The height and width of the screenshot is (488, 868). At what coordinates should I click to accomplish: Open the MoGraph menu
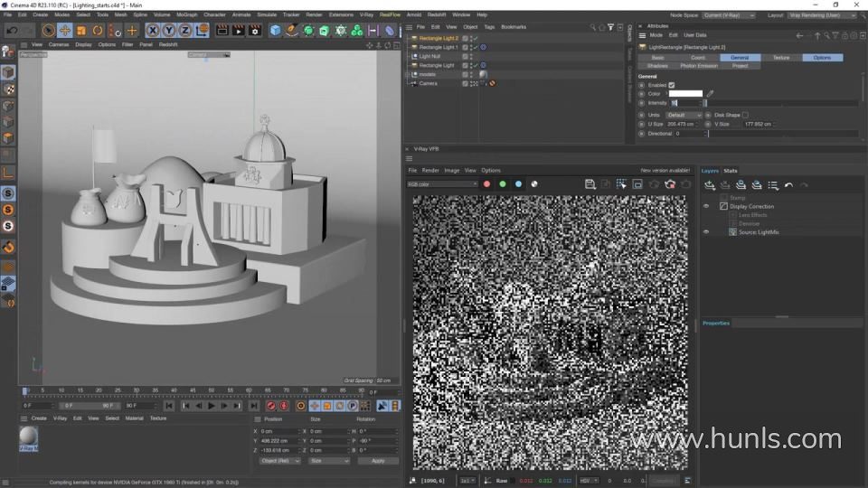(x=186, y=15)
